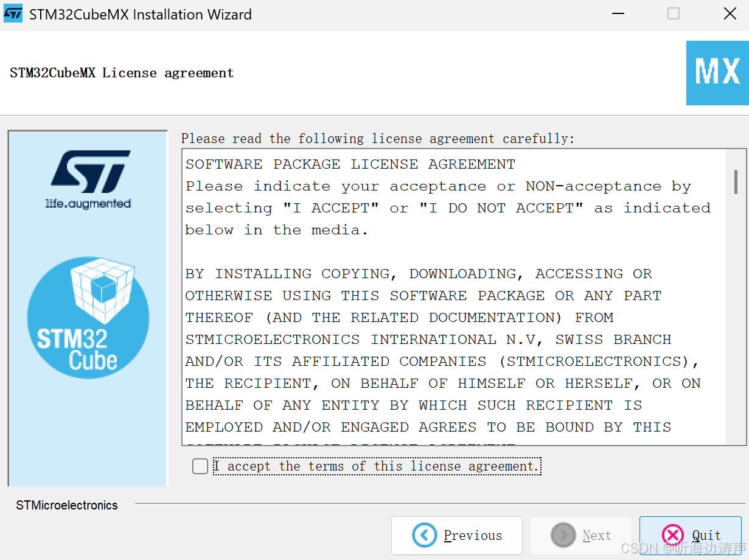The width and height of the screenshot is (749, 560).
Task: Click the 'SOFTWARE PACKAGE LICENSE AGREEMENT' heading line
Action: click(350, 164)
